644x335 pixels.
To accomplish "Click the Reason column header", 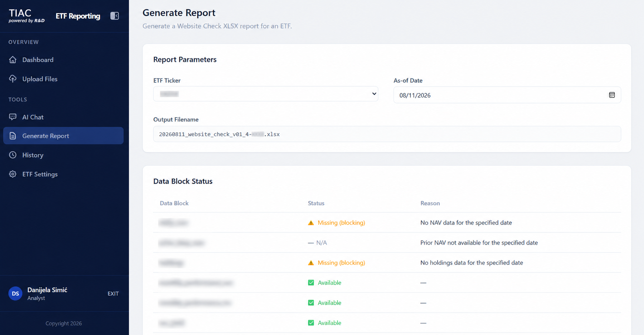I will click(430, 203).
